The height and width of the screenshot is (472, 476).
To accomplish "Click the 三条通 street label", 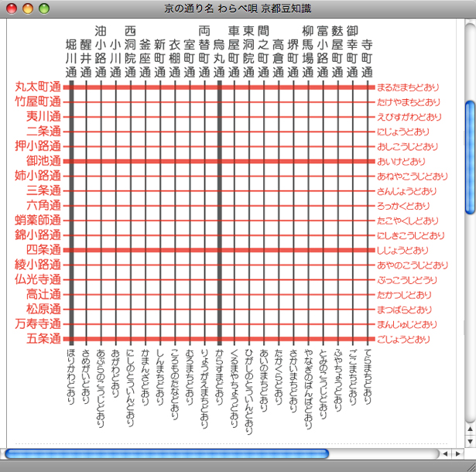I will click(x=43, y=190).
